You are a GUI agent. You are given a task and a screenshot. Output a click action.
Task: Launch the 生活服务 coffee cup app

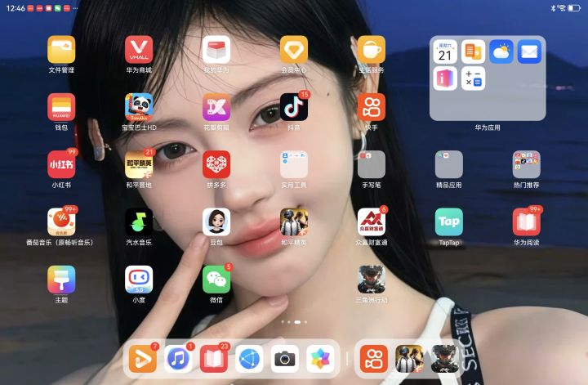pos(372,50)
